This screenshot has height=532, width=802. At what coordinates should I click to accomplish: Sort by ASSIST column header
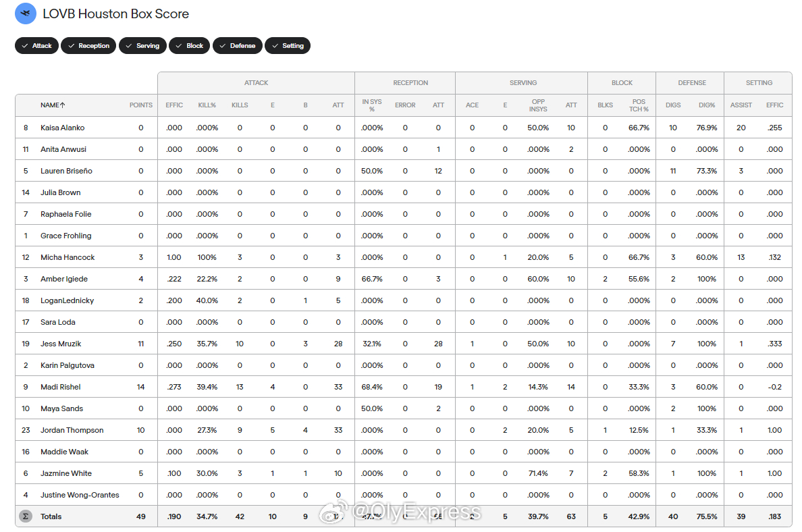click(741, 105)
